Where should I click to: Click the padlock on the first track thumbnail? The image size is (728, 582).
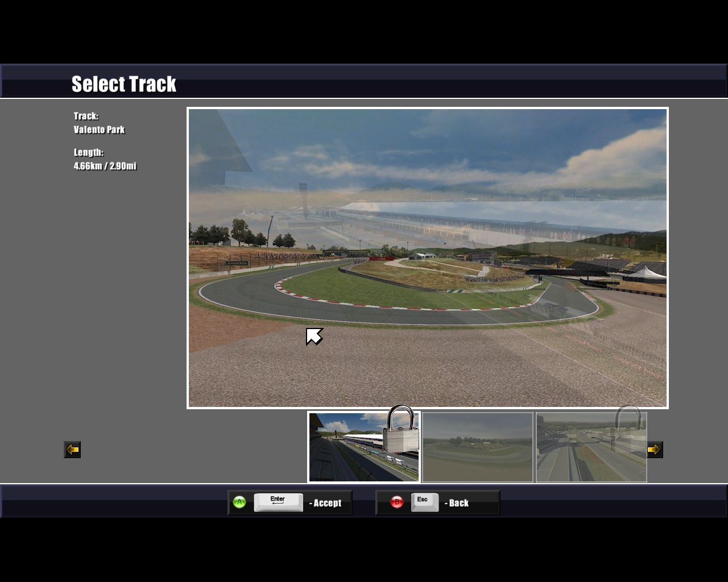[401, 430]
